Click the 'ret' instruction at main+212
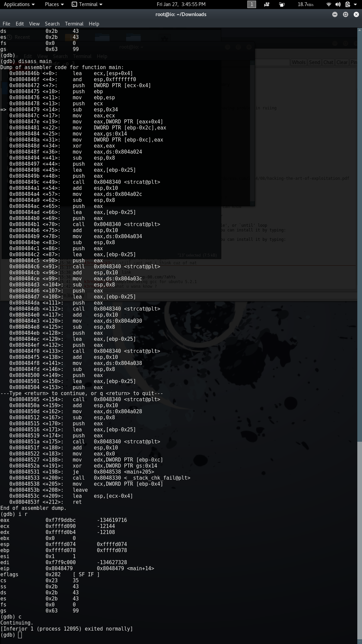The image size is (362, 644). [46, 502]
